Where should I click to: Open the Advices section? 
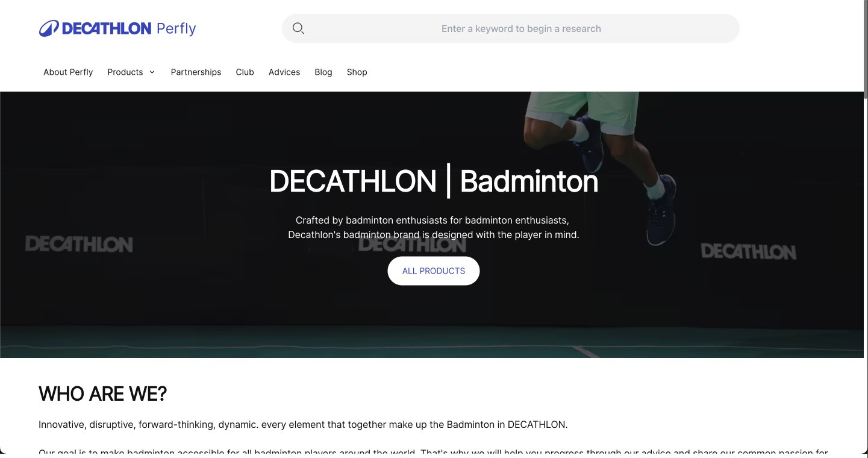[x=284, y=72]
